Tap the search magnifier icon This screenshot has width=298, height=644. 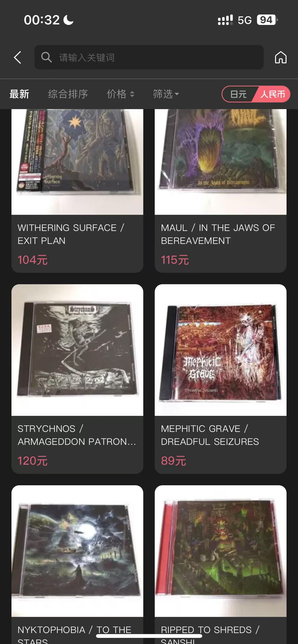[46, 57]
